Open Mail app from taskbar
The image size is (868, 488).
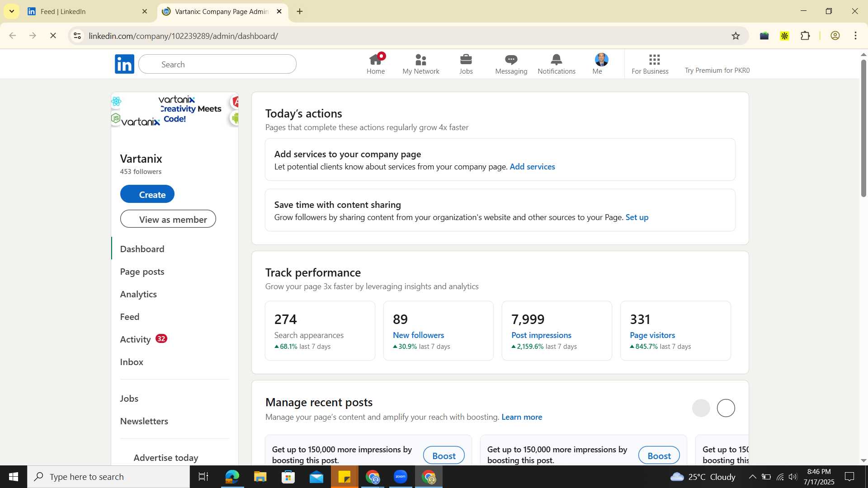point(316,477)
